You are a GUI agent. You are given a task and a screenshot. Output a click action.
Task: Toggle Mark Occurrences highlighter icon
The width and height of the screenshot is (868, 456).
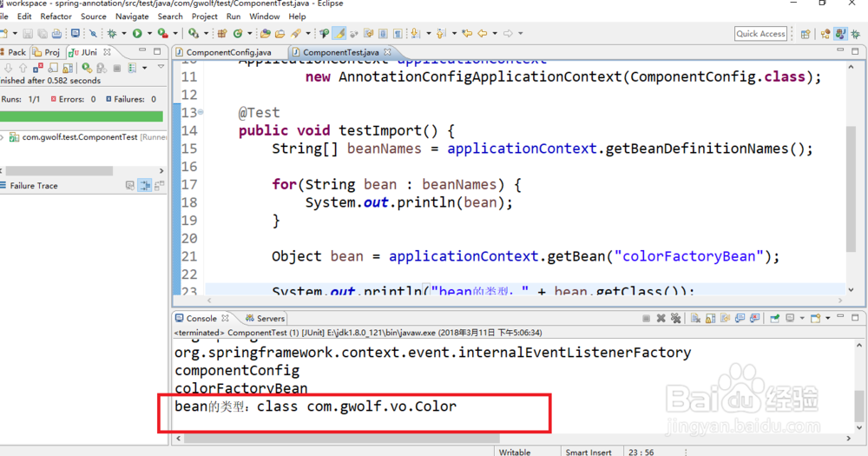click(339, 34)
